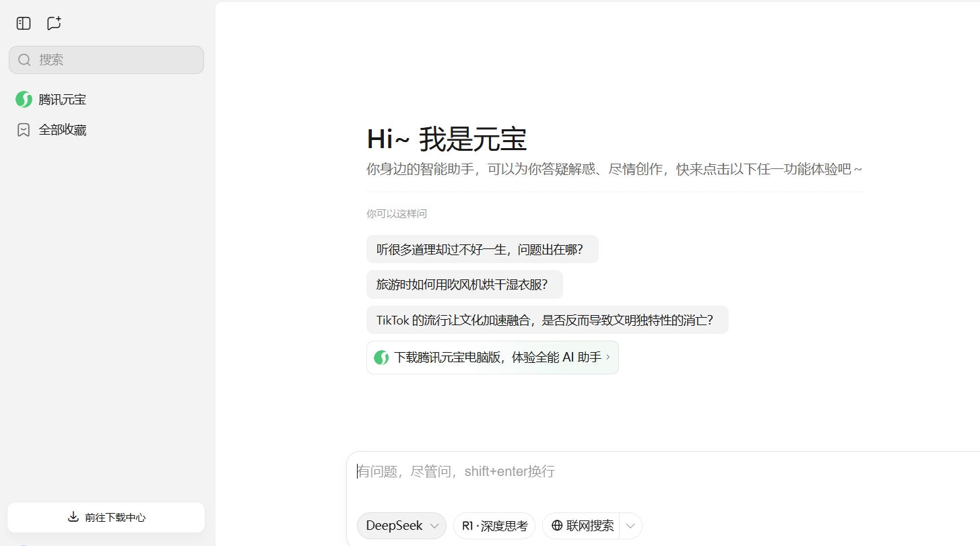Click the download arrow icon at sidebar bottom
The height and width of the screenshot is (546, 980).
(73, 517)
